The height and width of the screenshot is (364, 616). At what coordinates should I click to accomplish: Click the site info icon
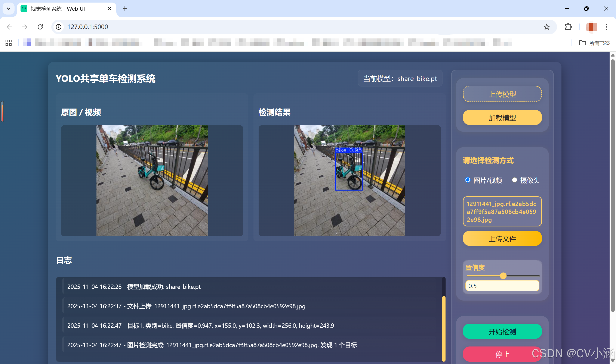tap(59, 27)
